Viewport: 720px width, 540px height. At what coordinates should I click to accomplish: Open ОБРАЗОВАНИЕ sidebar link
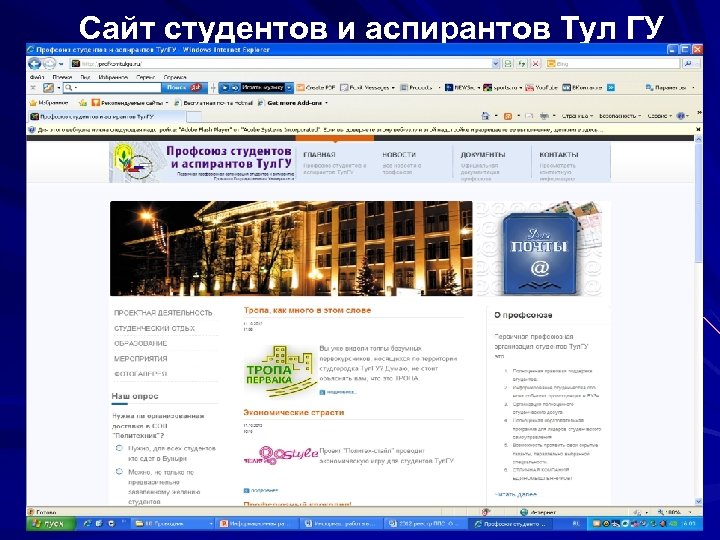pyautogui.click(x=141, y=343)
